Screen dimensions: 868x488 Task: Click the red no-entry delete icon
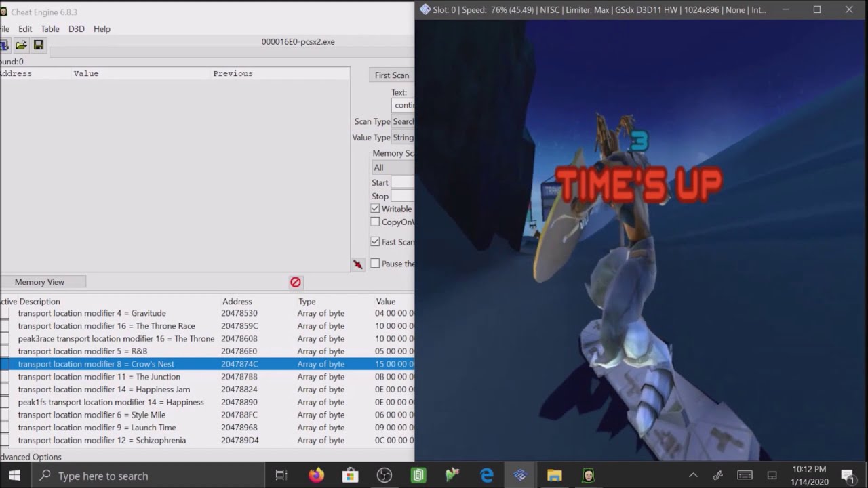pyautogui.click(x=296, y=282)
